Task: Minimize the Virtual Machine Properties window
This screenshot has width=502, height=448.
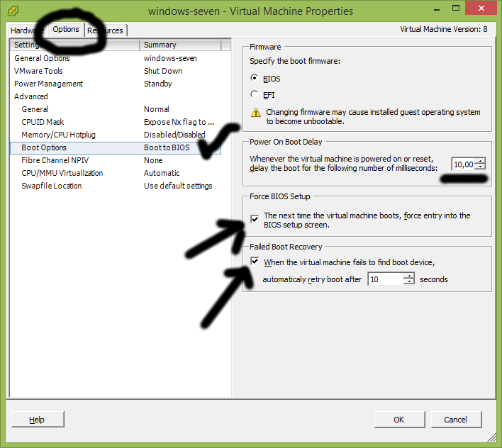Action: pyautogui.click(x=436, y=9)
